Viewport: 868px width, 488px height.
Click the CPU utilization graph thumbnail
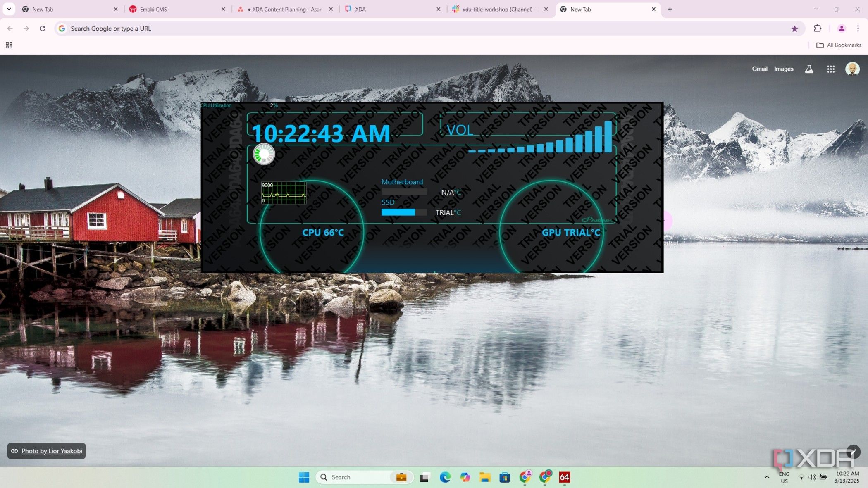(x=284, y=193)
